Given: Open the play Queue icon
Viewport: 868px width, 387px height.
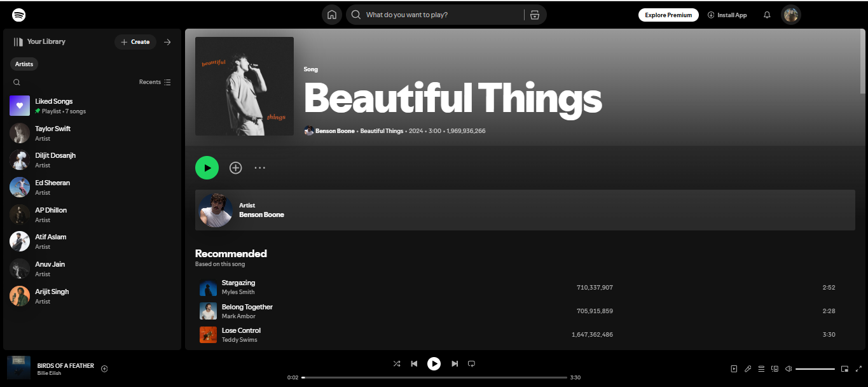Looking at the screenshot, I should tap(761, 369).
